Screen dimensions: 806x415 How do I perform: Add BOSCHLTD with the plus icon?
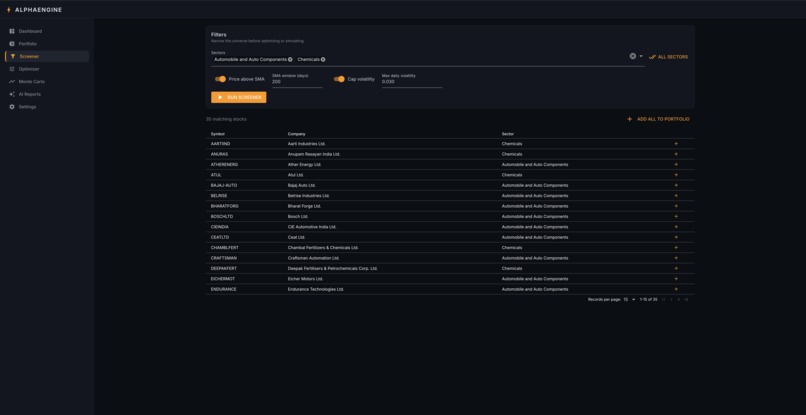pyautogui.click(x=676, y=216)
